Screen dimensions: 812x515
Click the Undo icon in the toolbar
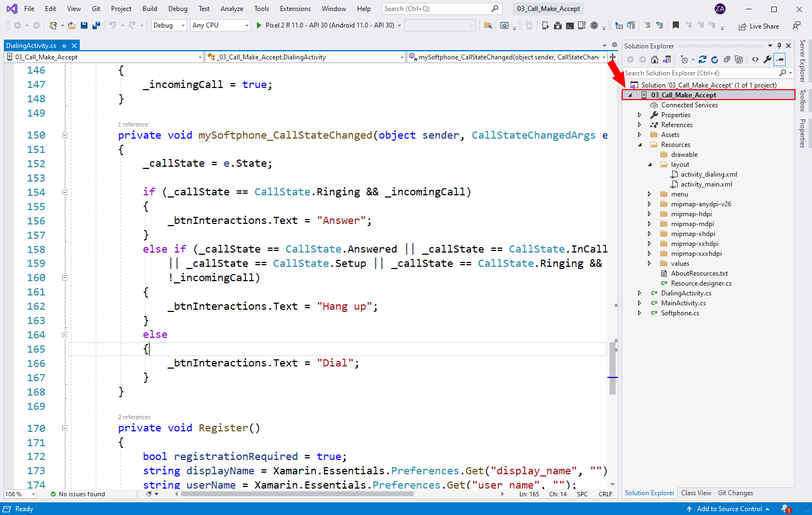tap(114, 25)
